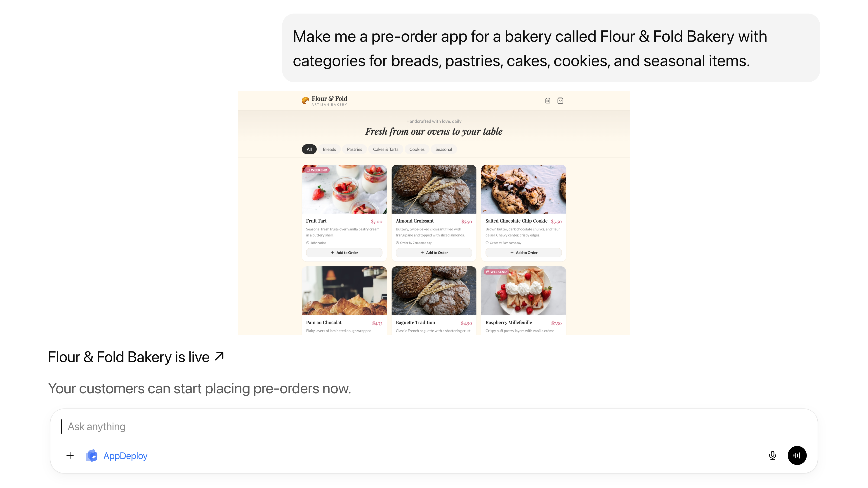Start voice mode with the waveform button

[797, 455]
